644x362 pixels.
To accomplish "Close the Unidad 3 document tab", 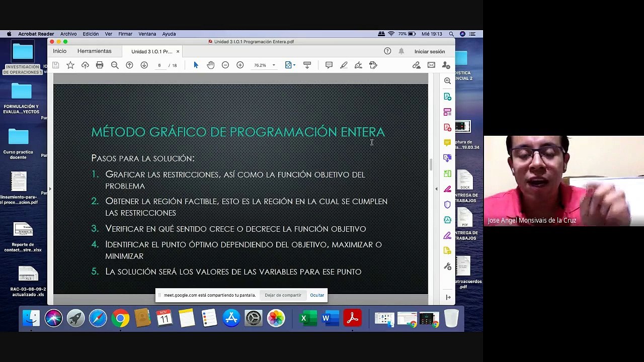I will tap(178, 51).
